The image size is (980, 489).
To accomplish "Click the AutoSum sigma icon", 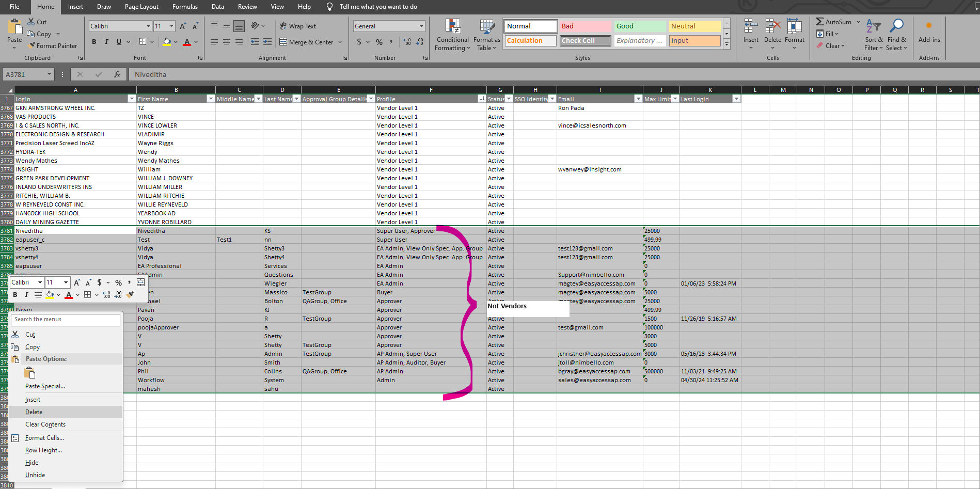I will click(x=819, y=22).
